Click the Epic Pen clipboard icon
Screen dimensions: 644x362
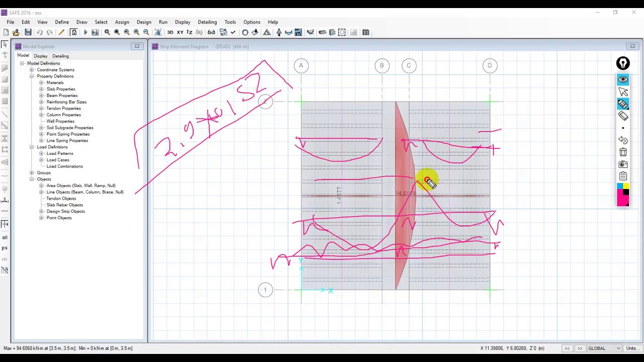623,176
